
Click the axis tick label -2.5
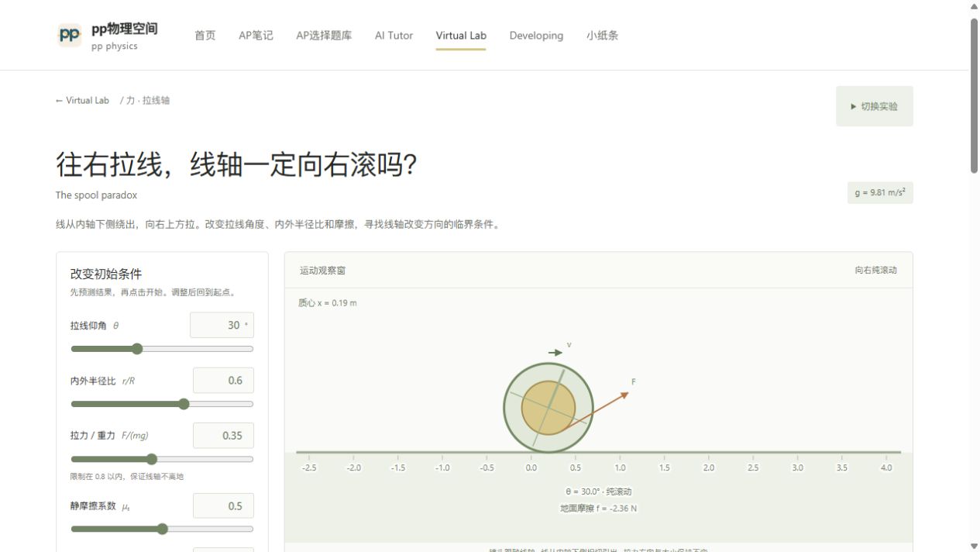[x=308, y=467]
